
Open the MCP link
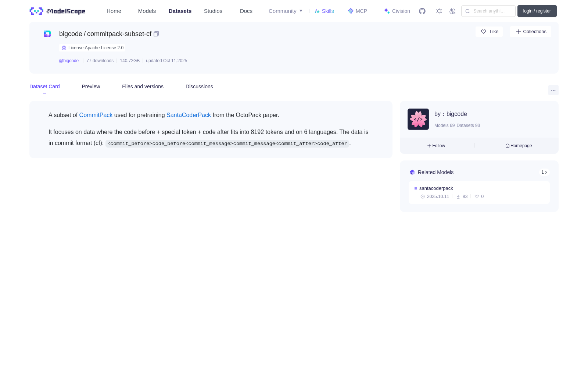coord(358,11)
